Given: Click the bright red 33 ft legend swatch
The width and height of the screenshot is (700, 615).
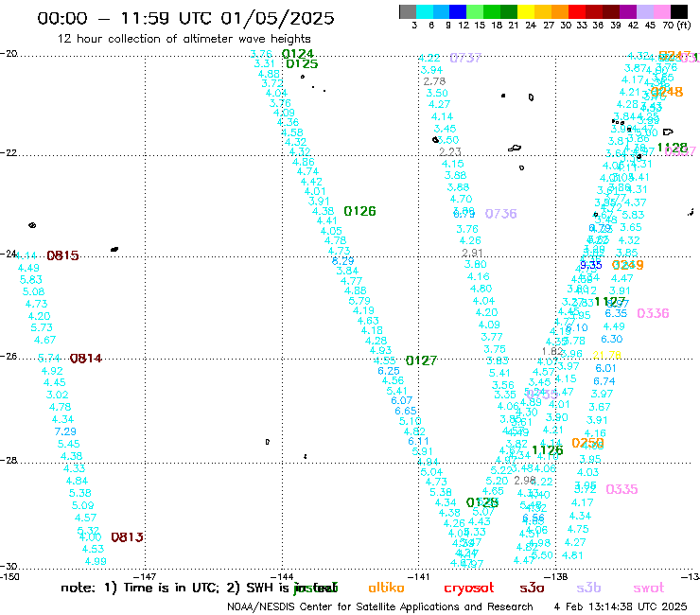Looking at the screenshot, I should point(576,11).
